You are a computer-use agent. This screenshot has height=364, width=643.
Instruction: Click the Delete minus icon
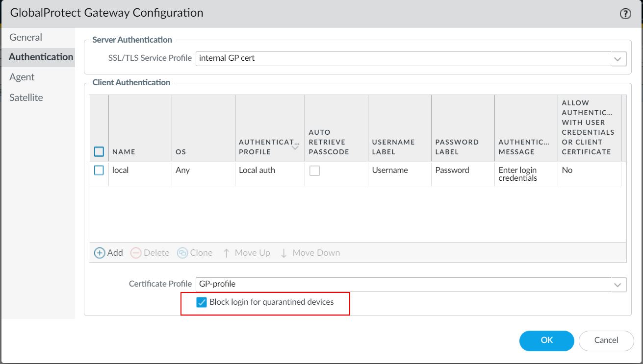[136, 253]
